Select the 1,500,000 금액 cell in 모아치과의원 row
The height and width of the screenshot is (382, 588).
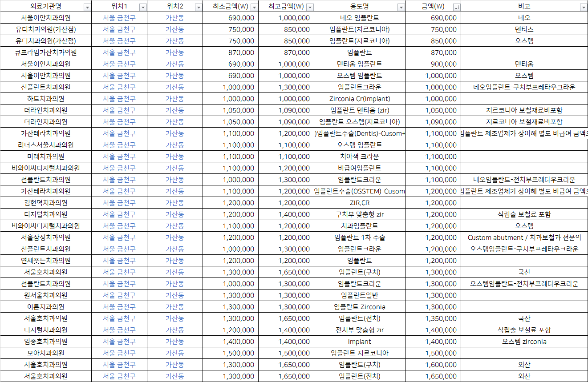(433, 353)
